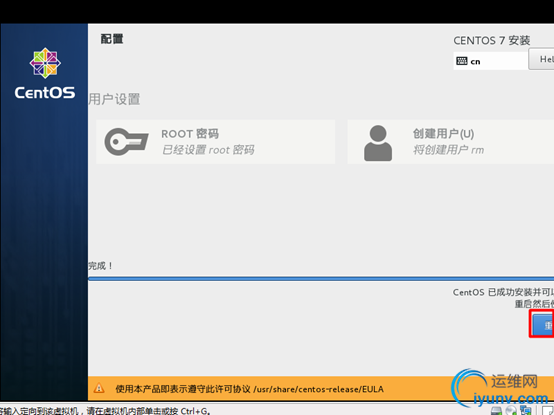Viewport: 554px width, 415px height.
Task: Click the EULA license notice text
Action: point(249,389)
